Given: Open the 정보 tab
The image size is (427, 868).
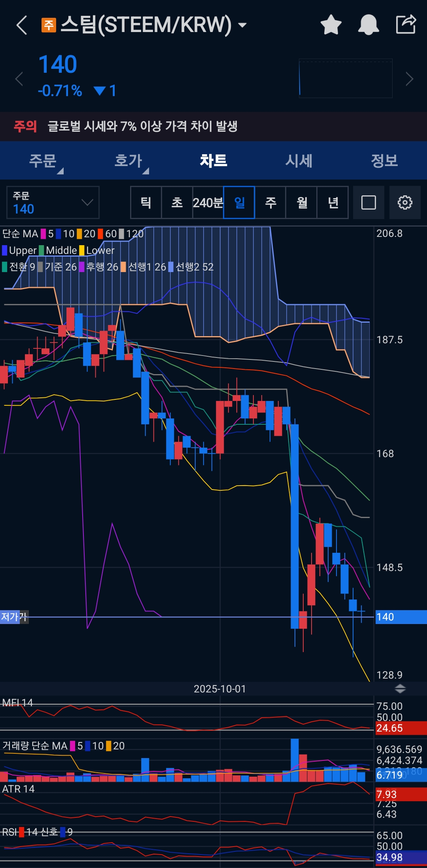Looking at the screenshot, I should (x=384, y=161).
